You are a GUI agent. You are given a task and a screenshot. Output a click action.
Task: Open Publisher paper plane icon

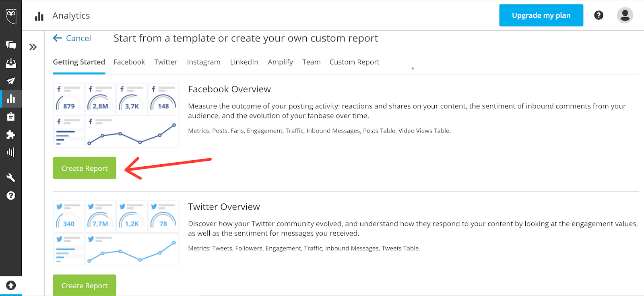[x=11, y=81]
